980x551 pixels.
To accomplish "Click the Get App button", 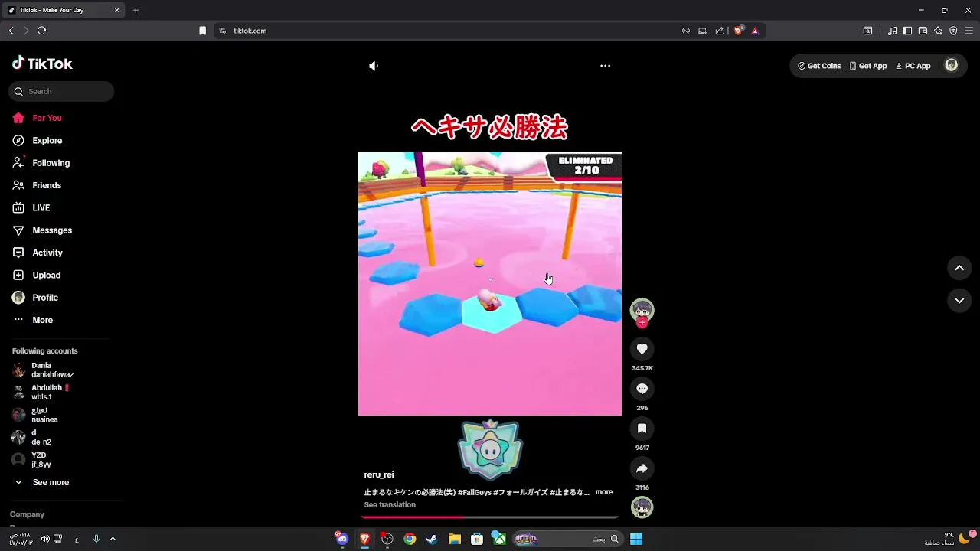I will (x=868, y=66).
